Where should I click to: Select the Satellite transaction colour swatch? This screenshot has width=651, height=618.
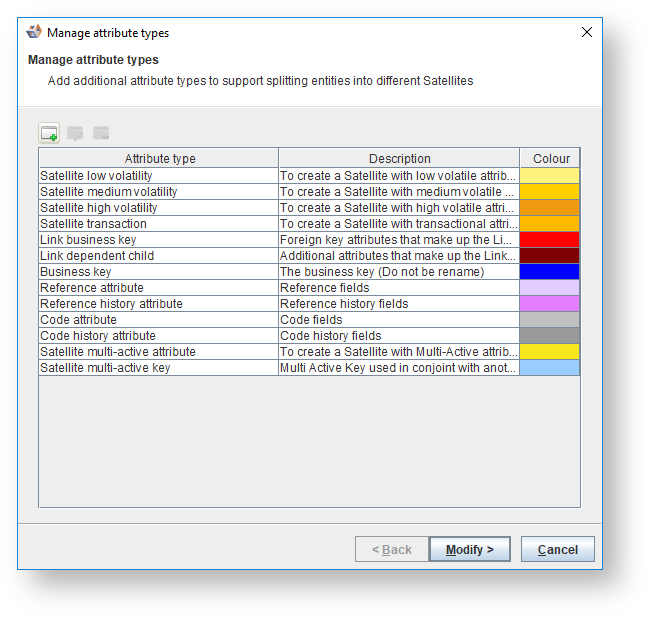pyautogui.click(x=549, y=224)
